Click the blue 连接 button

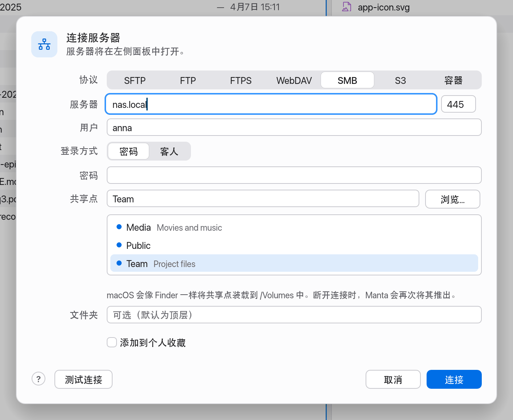[454, 379]
